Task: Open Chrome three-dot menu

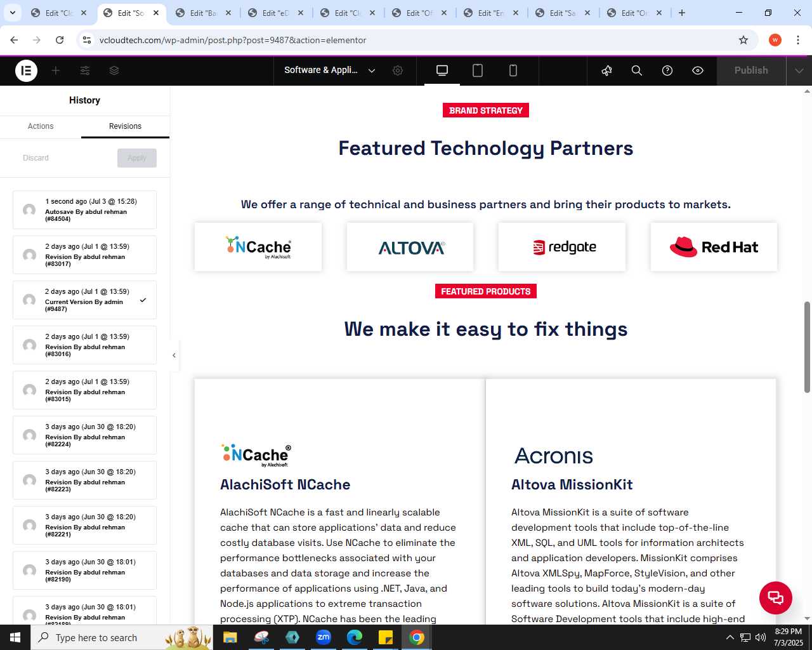Action: [x=798, y=40]
